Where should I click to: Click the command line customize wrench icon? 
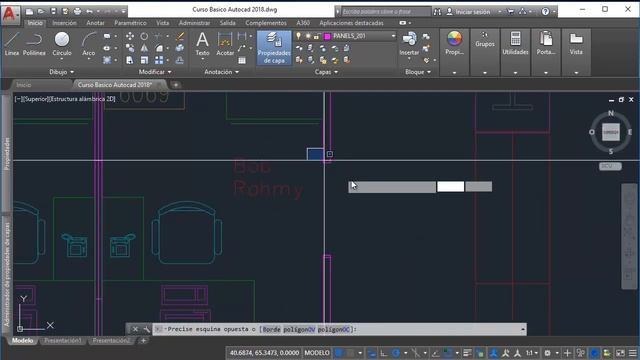[146, 329]
